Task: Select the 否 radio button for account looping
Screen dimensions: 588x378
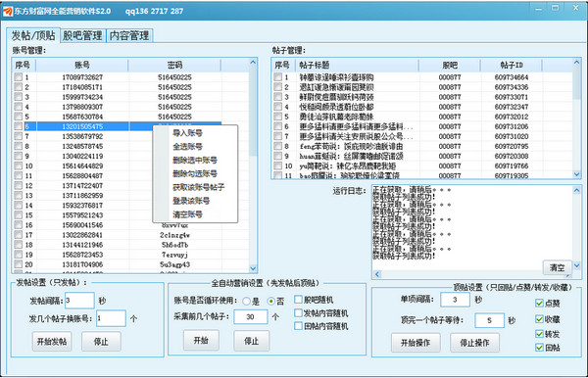Action: pos(270,301)
